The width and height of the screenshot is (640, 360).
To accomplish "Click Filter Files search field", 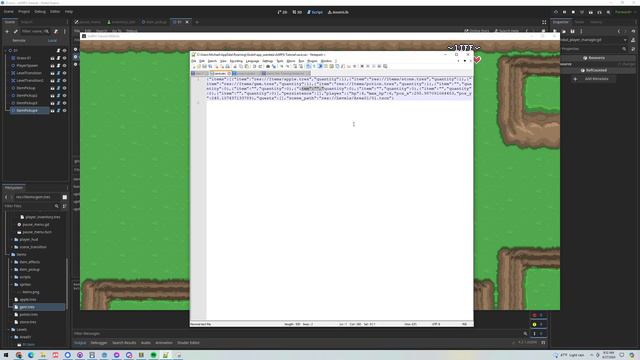I will [x=31, y=206].
